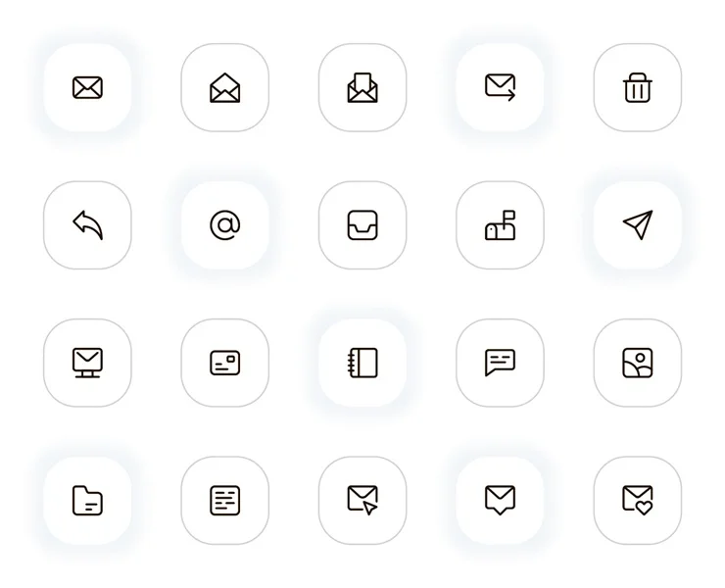Click the spiral notebook address book icon
This screenshot has width=725, height=588.
click(x=362, y=363)
